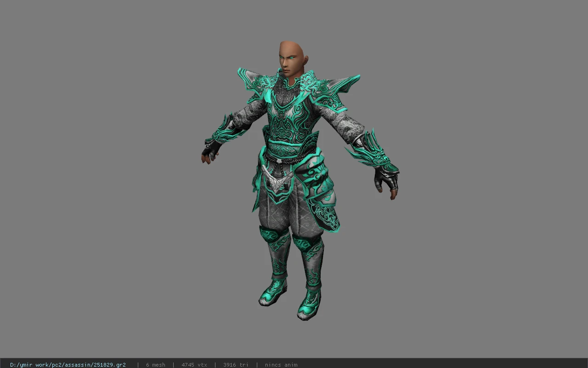Click the '6 mesh' status entry
The image size is (588, 368).
(156, 365)
